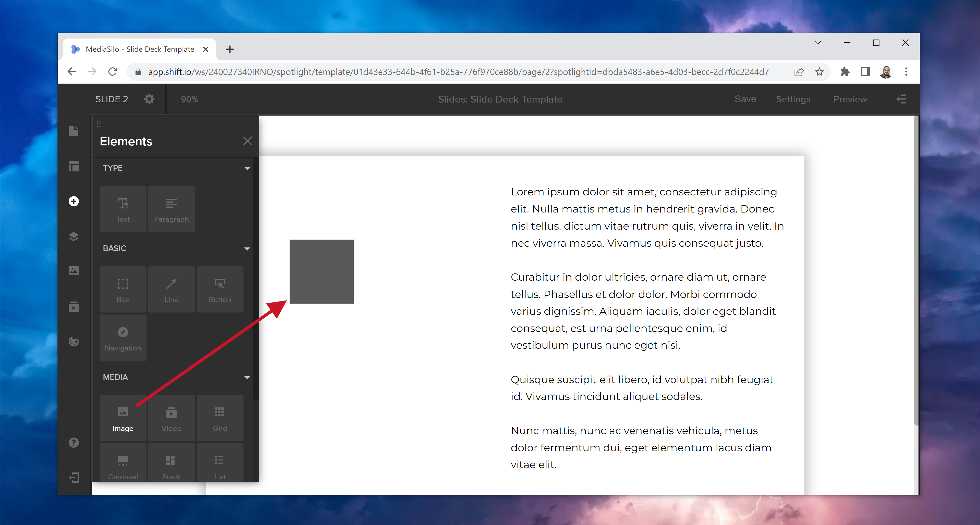Click the canvas vertical scrollbar
Screen dimensions: 980x525
click(x=916, y=271)
